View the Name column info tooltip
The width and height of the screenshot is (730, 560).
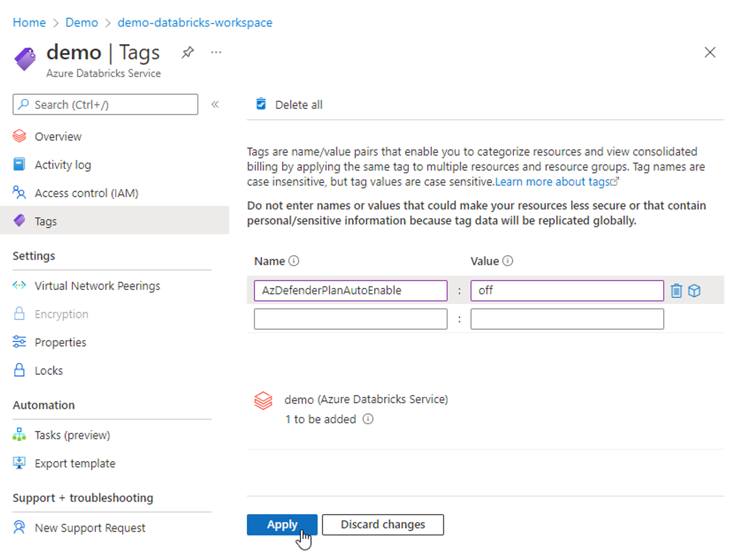[x=293, y=260]
